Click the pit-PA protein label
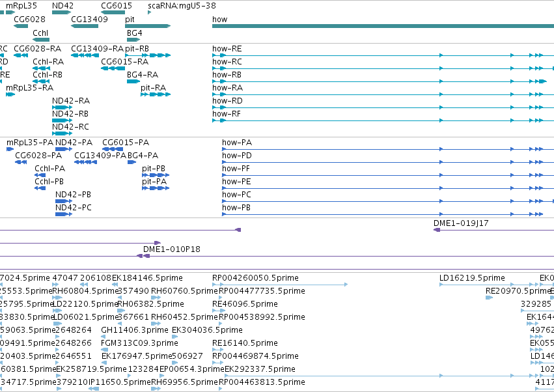This screenshot has height=392, width=554. click(x=154, y=182)
